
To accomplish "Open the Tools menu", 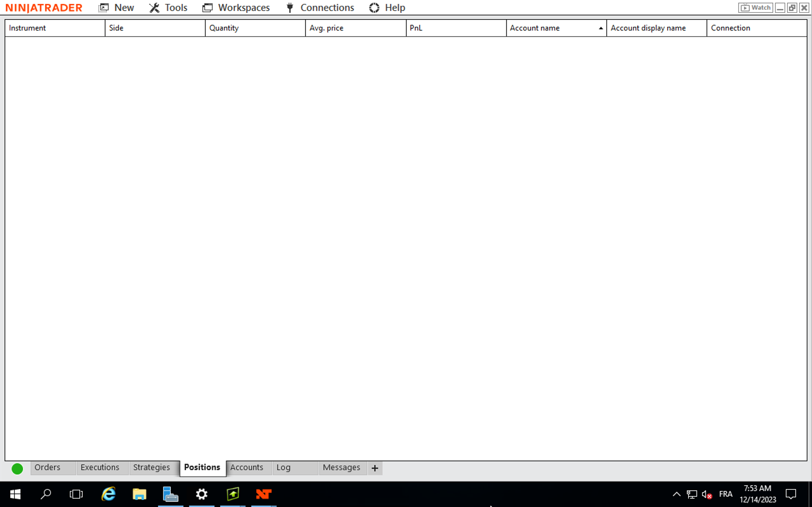I will (168, 8).
